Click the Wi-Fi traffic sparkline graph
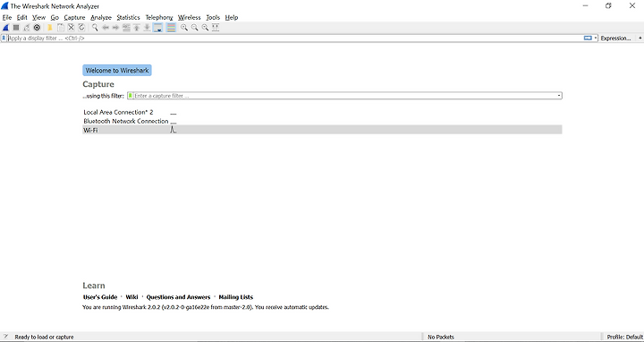The image size is (644, 342). (173, 130)
